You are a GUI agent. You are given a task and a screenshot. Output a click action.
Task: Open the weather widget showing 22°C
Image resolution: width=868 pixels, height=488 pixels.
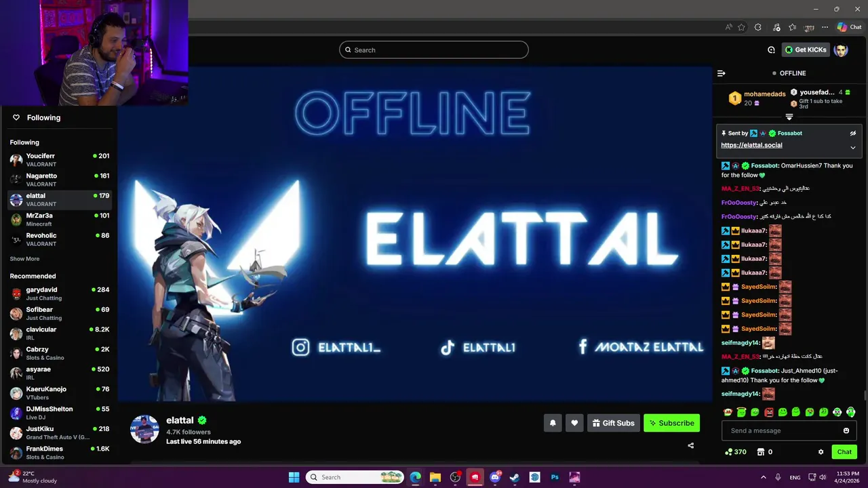click(32, 477)
